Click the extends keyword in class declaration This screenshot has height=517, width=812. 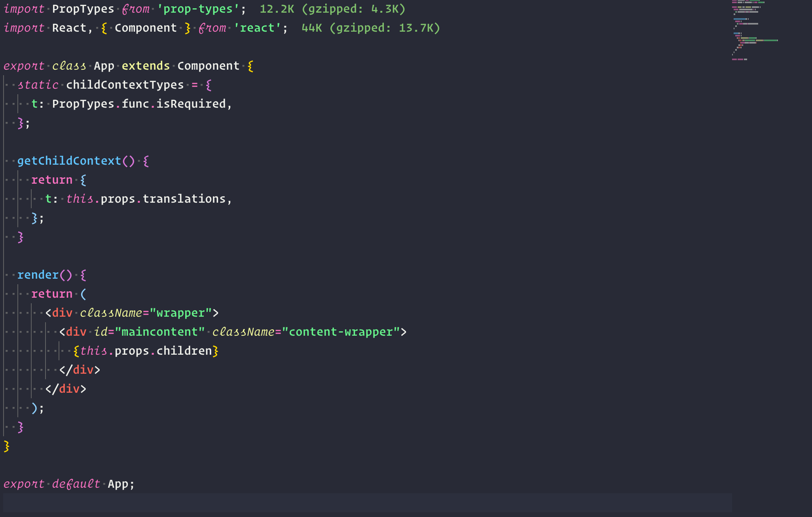[x=146, y=66]
